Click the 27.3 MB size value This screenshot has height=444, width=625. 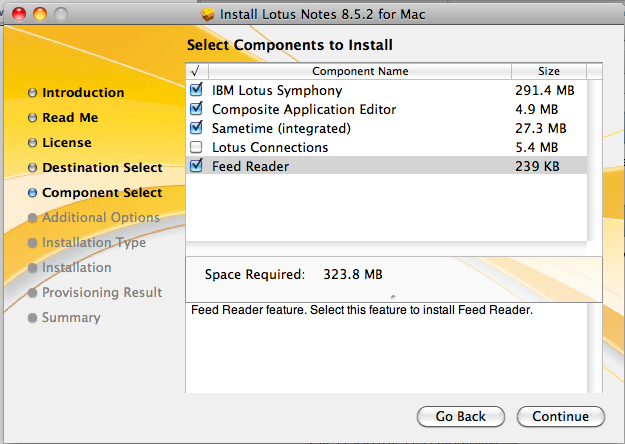click(540, 128)
